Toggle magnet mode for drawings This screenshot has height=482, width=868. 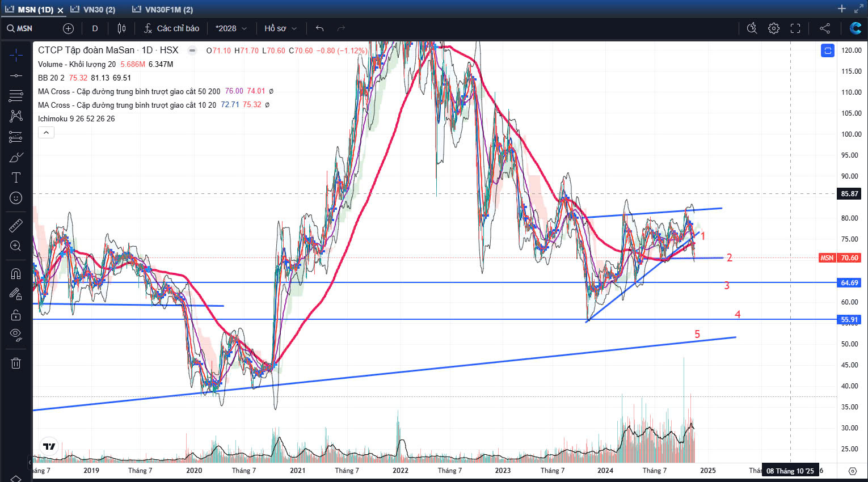point(16,274)
